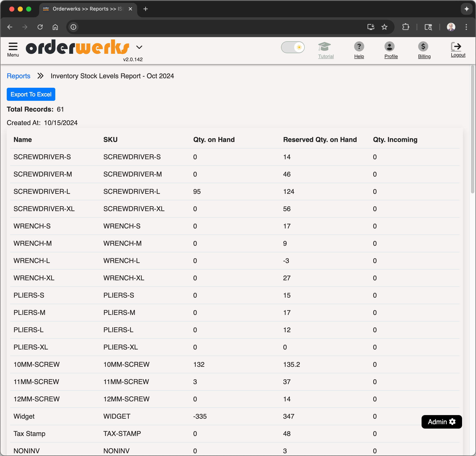Viewport: 476px width, 456px height.
Task: Select the Orderwerks Reports browser tab
Action: (85, 9)
